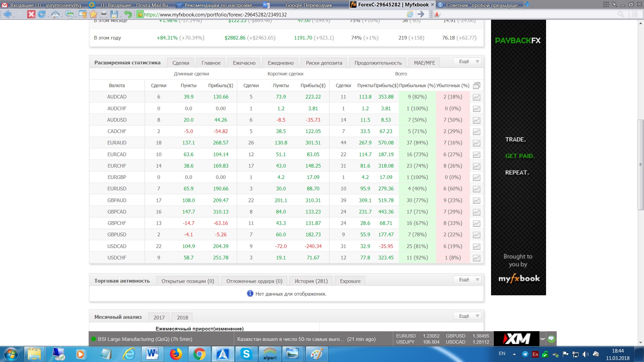This screenshot has height=362, width=644.
Task: Open chart icon for EURUSD row
Action: point(476,189)
